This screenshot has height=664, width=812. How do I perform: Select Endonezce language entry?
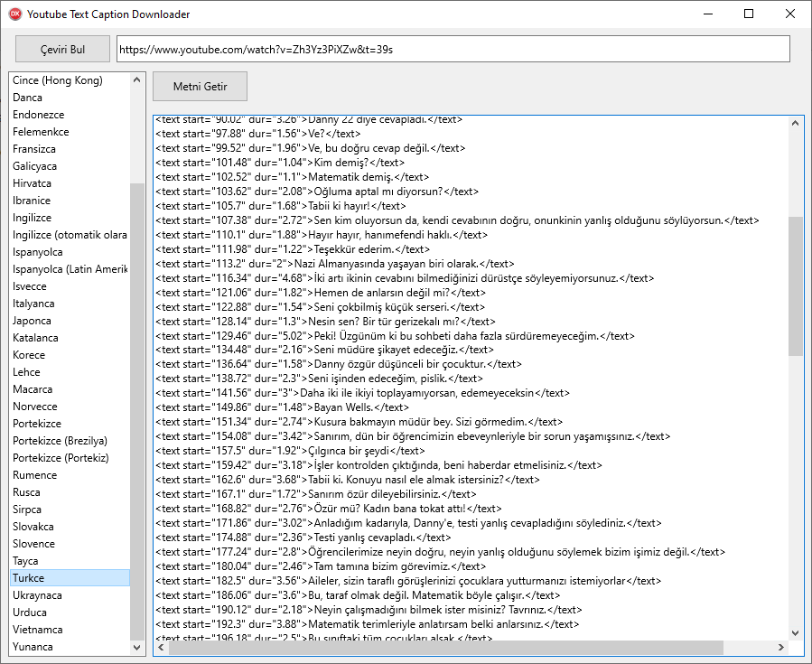(70, 115)
